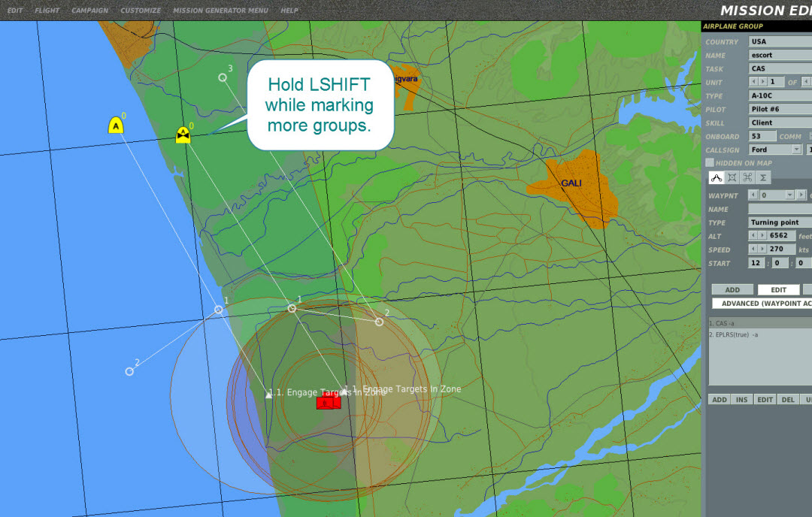
Task: Increase ALT value with right arrow
Action: [x=762, y=235]
